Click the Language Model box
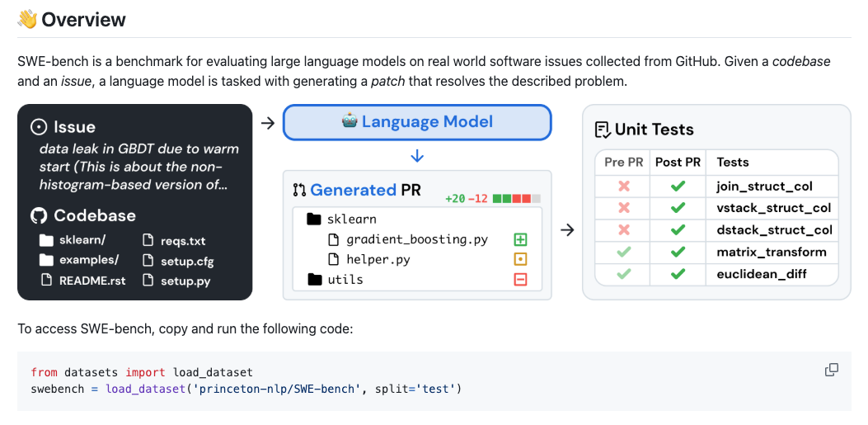The height and width of the screenshot is (425, 868). (417, 122)
